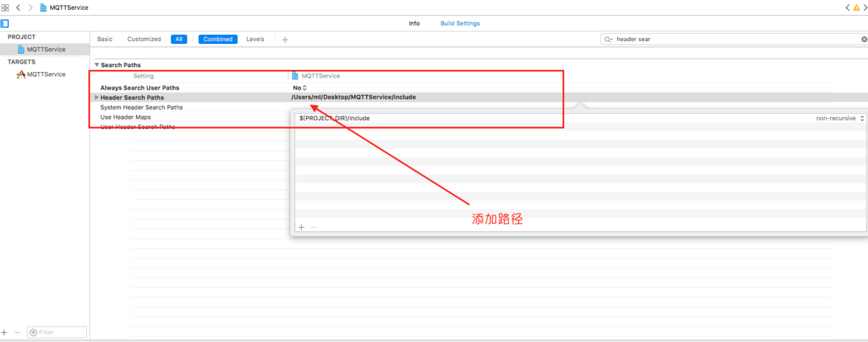Collapse the Search Paths section
This screenshot has height=342, width=868.
coord(97,65)
